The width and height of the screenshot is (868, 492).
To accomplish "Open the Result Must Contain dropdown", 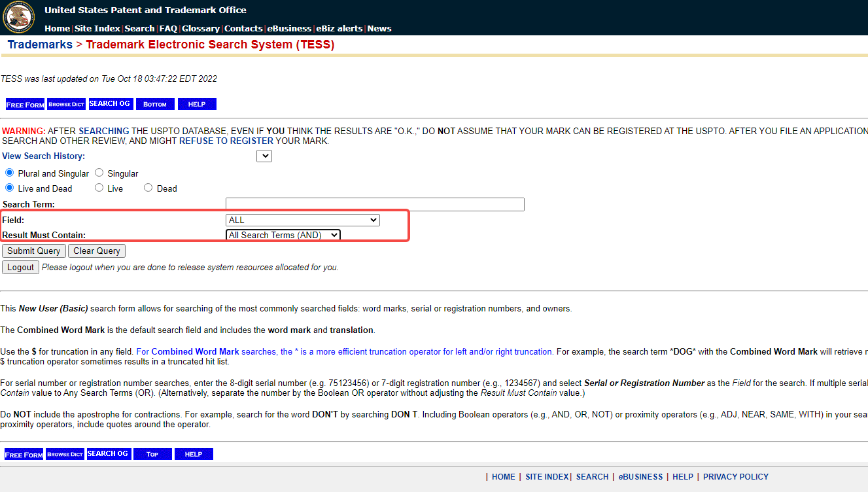I will pos(283,235).
